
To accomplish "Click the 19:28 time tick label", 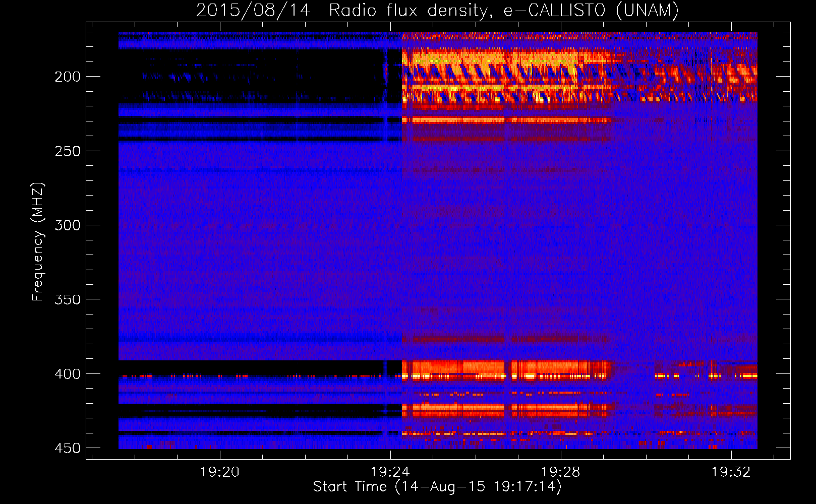I will point(561,472).
